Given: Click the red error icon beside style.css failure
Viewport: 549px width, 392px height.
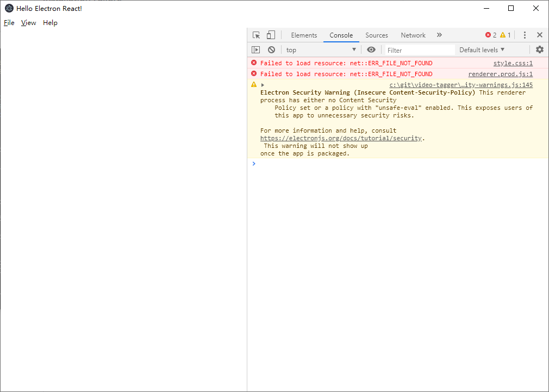Looking at the screenshot, I should point(253,63).
